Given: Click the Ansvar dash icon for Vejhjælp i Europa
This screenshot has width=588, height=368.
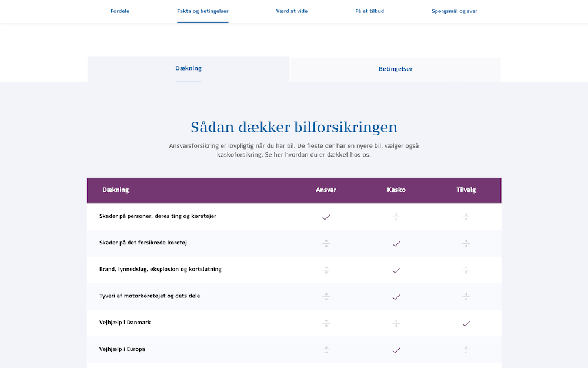Looking at the screenshot, I should click(326, 350).
